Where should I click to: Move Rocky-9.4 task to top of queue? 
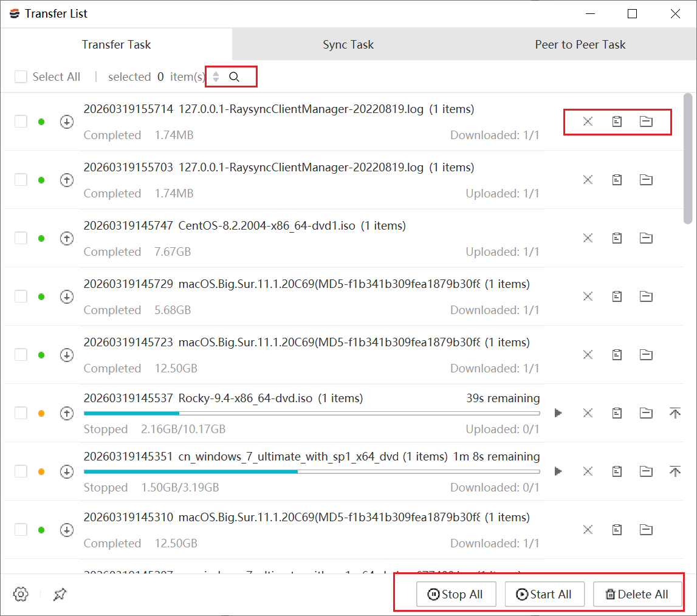(x=675, y=413)
